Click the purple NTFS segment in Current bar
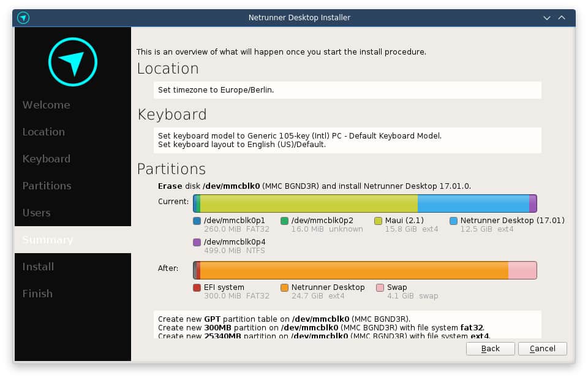The width and height of the screenshot is (588, 380). click(533, 203)
